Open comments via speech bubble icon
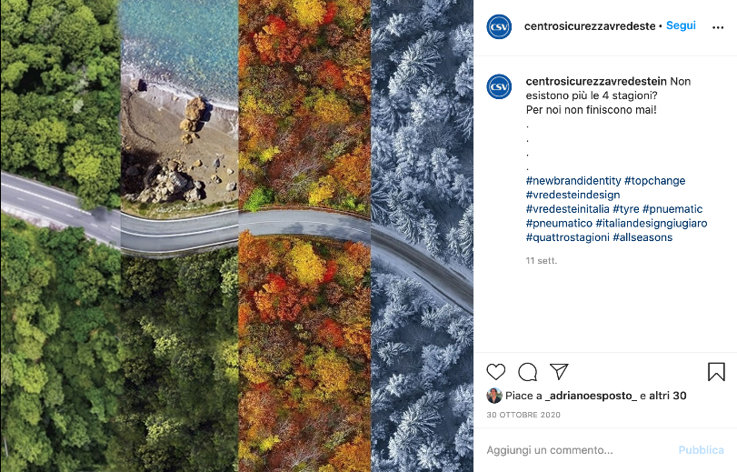Viewport: 737px width, 472px height. pos(527,372)
